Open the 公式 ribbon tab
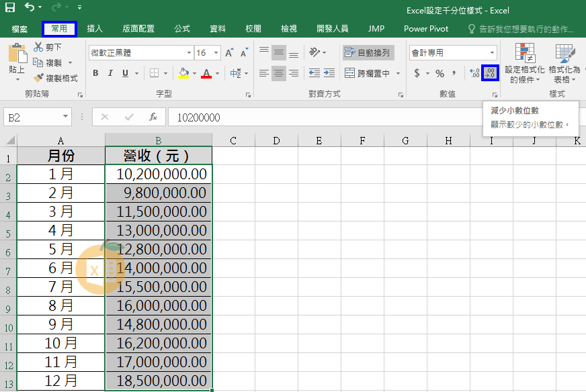The width and height of the screenshot is (586, 392). click(x=182, y=29)
